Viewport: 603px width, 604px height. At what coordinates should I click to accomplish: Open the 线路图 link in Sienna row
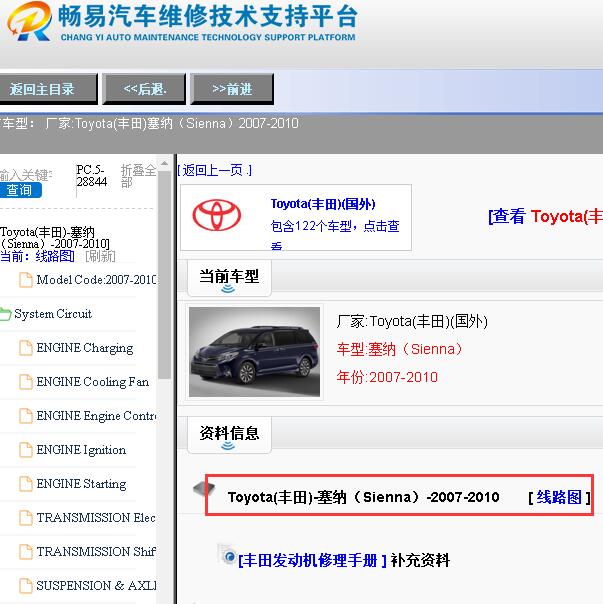coord(559,497)
